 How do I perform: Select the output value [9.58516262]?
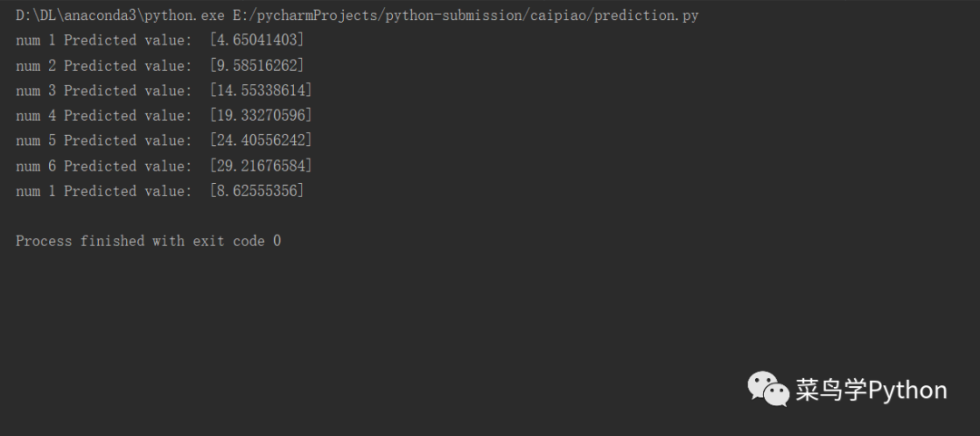coord(257,65)
